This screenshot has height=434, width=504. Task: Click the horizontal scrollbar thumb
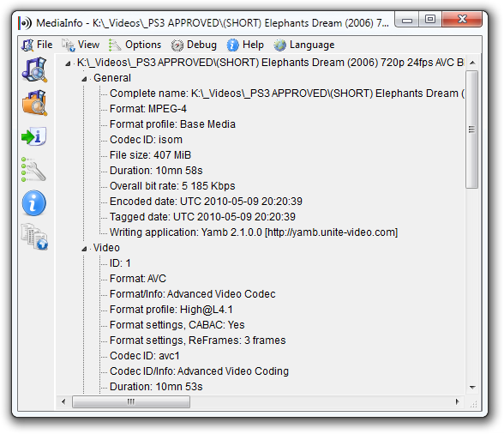pos(131,401)
